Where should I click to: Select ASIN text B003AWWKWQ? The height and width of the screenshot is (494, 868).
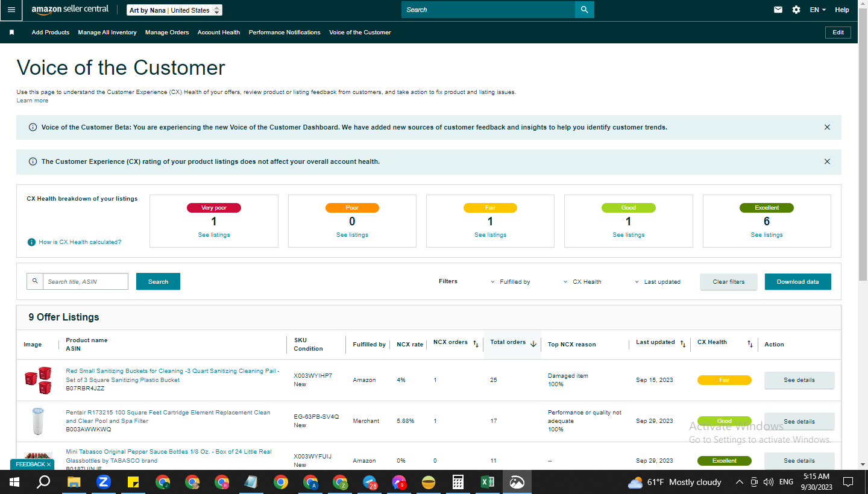point(89,430)
